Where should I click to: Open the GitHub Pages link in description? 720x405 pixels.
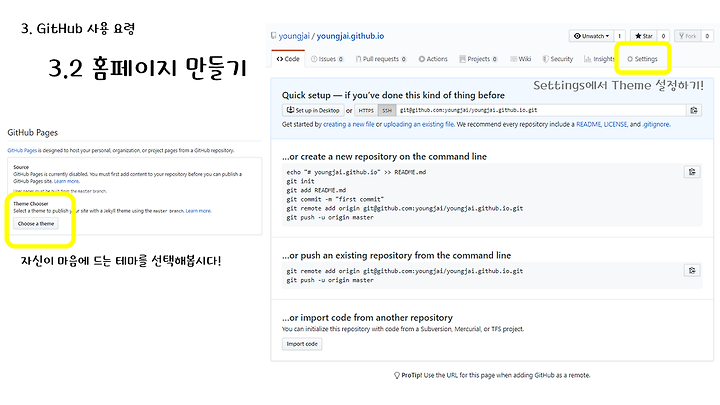pos(22,150)
